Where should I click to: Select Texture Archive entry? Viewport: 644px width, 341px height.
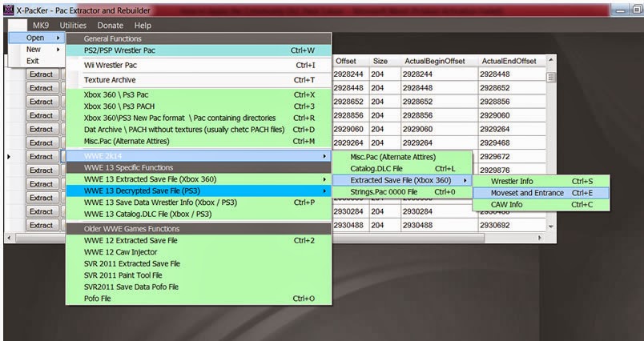[199, 80]
